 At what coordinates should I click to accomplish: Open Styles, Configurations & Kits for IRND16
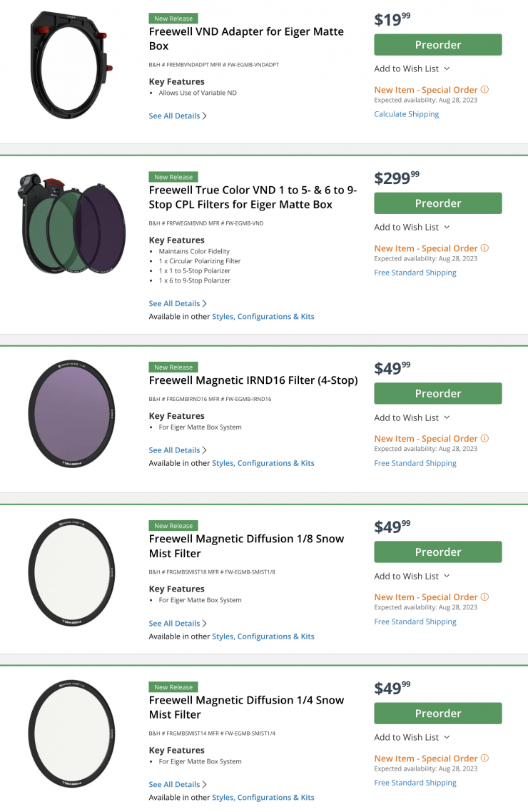(263, 463)
